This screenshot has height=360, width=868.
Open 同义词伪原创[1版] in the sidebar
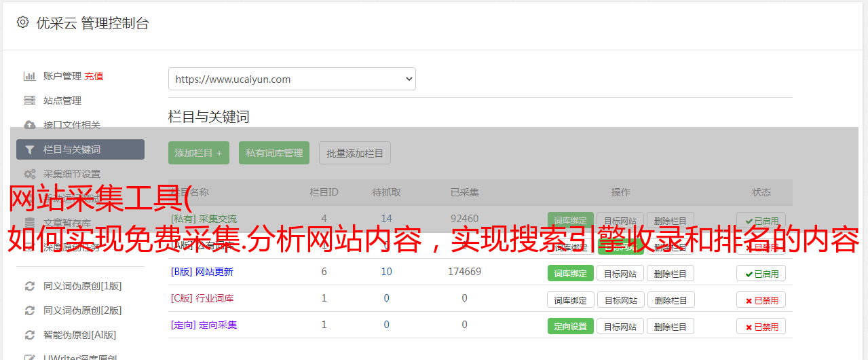point(83,286)
